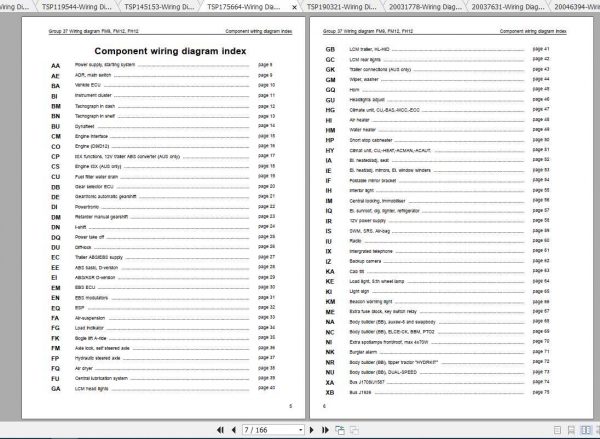The width and height of the screenshot is (600, 439).
Task: Click the BM Tachograph in dash entry
Action: coord(162,106)
